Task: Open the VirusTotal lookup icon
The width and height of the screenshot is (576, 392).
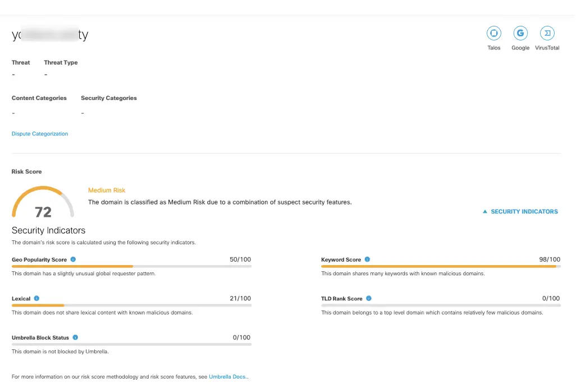Action: tap(547, 33)
